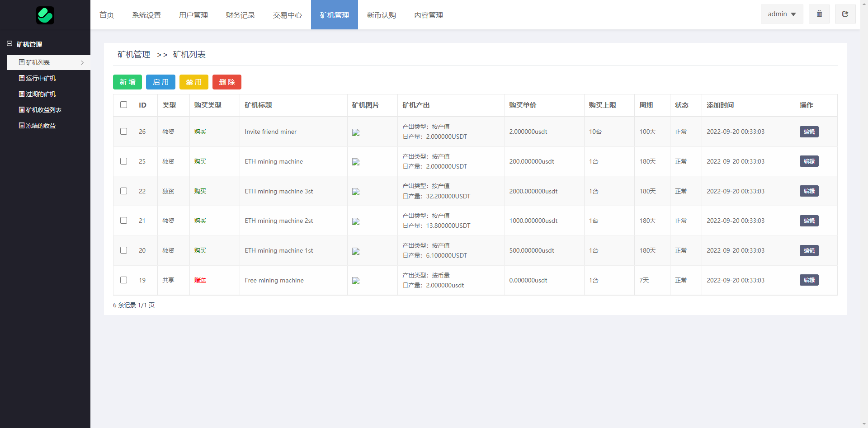This screenshot has width=868, height=428.
Task: Open 矿机收益列表 sidebar item
Action: [x=43, y=110]
